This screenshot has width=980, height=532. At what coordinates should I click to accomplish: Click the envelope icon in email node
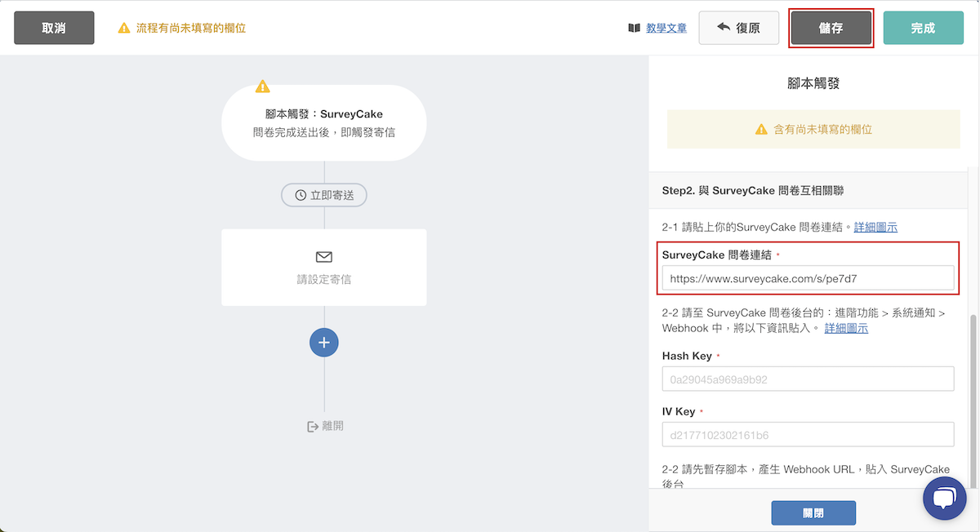[x=324, y=257]
